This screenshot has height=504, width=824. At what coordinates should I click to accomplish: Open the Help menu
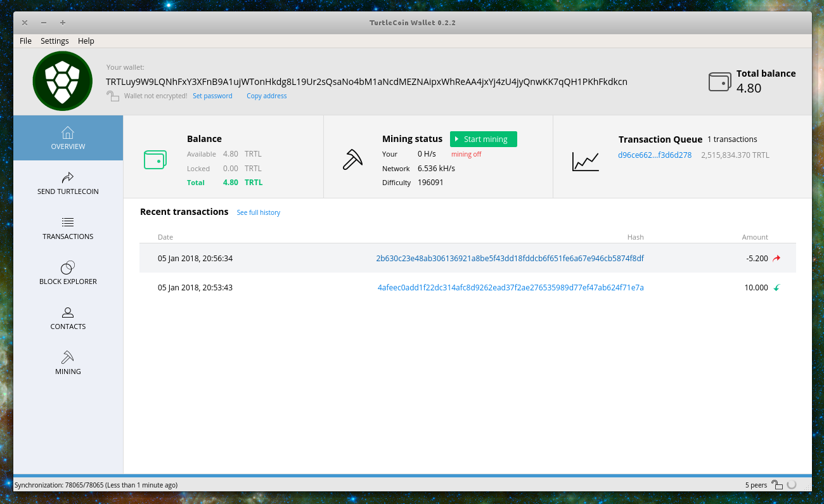click(86, 41)
